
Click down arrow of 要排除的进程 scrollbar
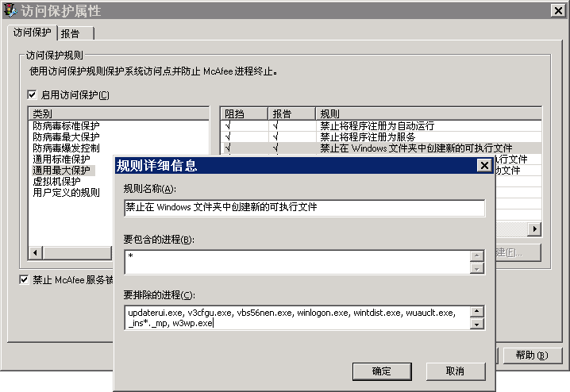477,324
